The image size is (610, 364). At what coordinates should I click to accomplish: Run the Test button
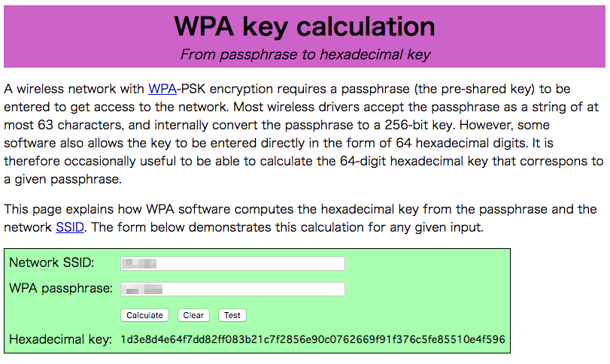tap(232, 315)
